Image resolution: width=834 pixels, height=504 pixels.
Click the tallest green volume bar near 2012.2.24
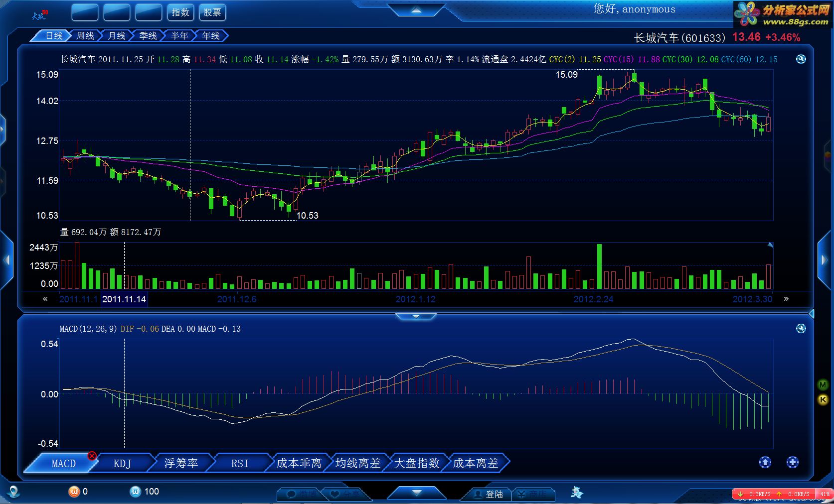pos(599,266)
